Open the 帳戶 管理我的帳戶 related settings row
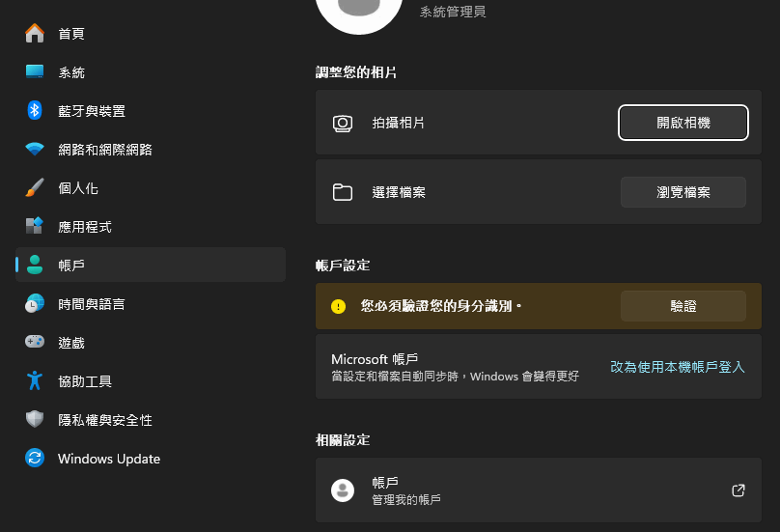Viewport: 780px width, 532px height. 539,490
